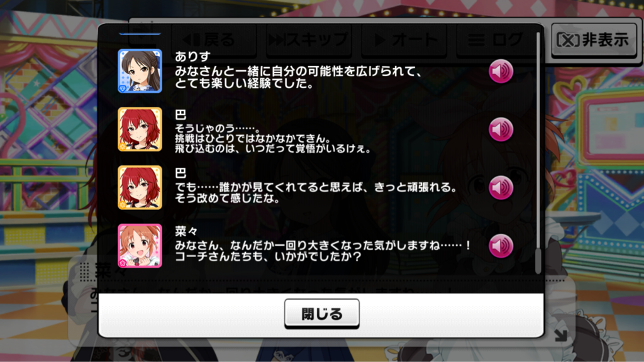Image resolution: width=644 pixels, height=362 pixels.
Task: Click Tomoe's line starting そうじゃのう
Action: [x=273, y=139]
